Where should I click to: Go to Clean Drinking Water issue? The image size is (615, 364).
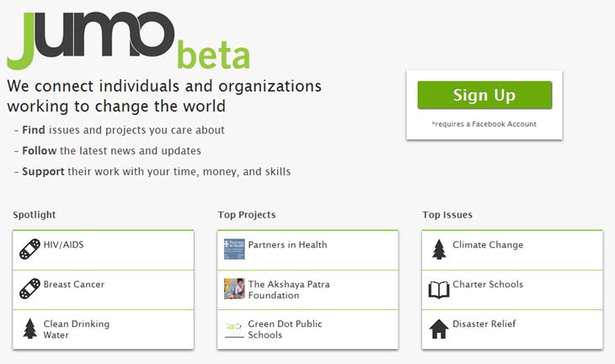pos(77,329)
